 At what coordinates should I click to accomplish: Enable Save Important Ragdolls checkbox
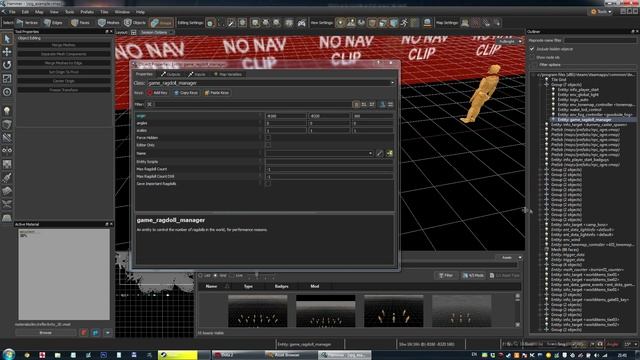[x=268, y=184]
